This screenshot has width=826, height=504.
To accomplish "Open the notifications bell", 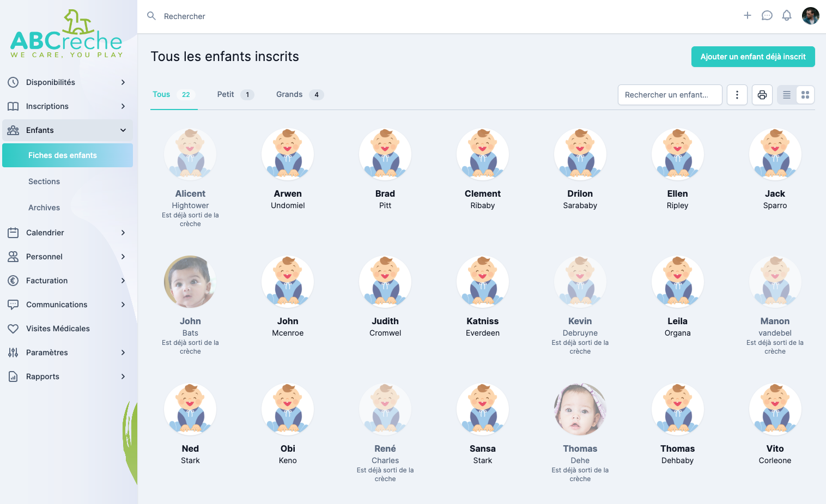I will (787, 16).
